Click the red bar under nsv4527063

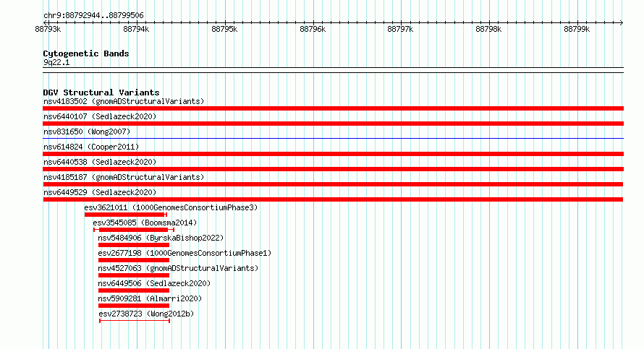click(x=134, y=275)
